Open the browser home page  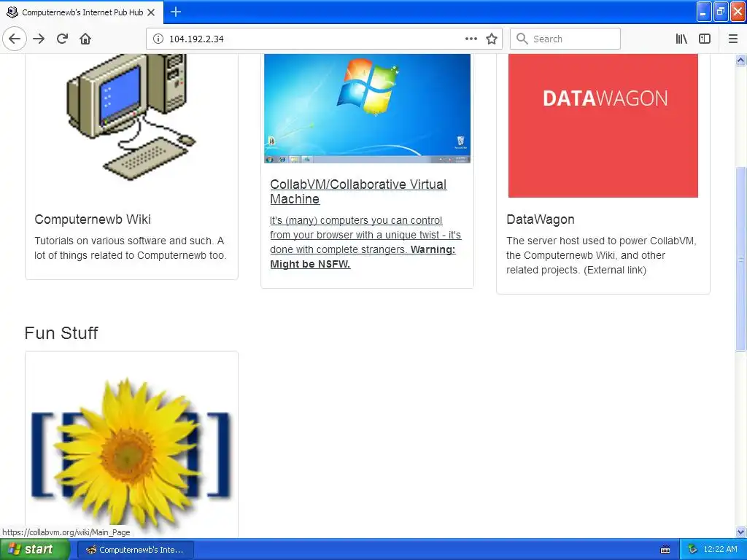click(85, 39)
